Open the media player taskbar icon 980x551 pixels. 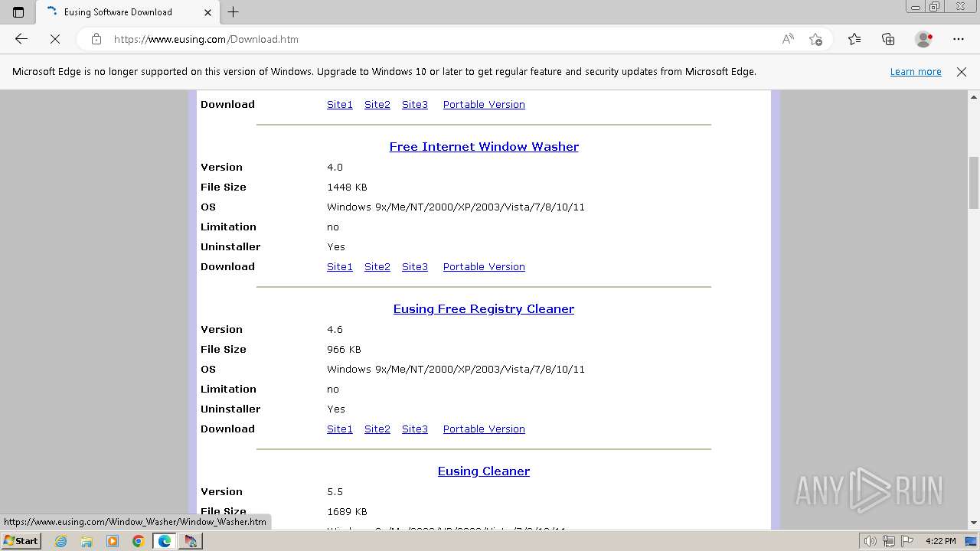113,541
